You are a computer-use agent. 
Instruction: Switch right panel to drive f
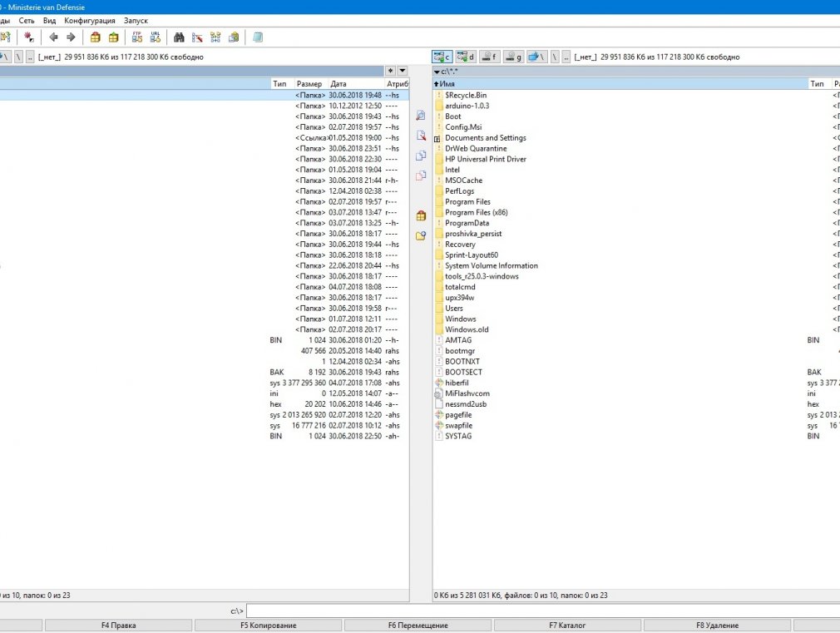coord(489,57)
